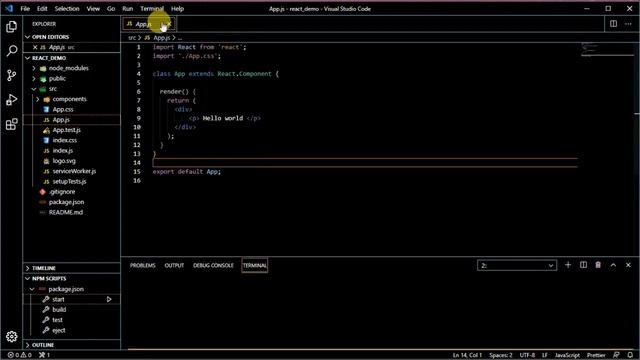
Task: Split the terminal panel
Action: click(x=583, y=265)
